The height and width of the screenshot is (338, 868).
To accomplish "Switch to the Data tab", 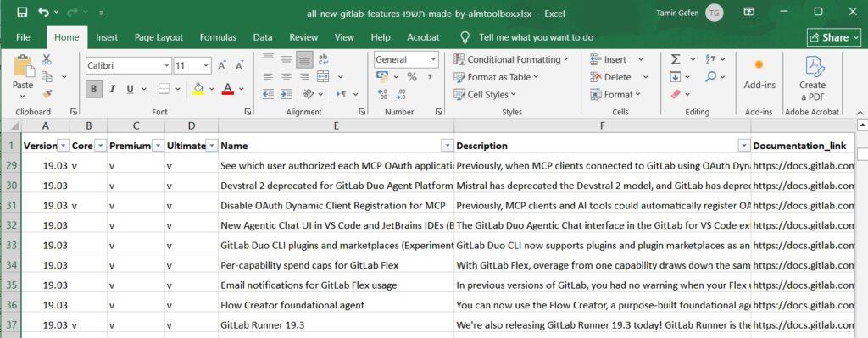I will coord(263,37).
